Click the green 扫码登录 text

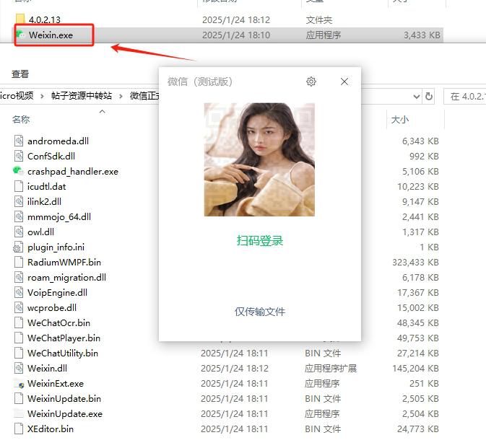click(260, 240)
